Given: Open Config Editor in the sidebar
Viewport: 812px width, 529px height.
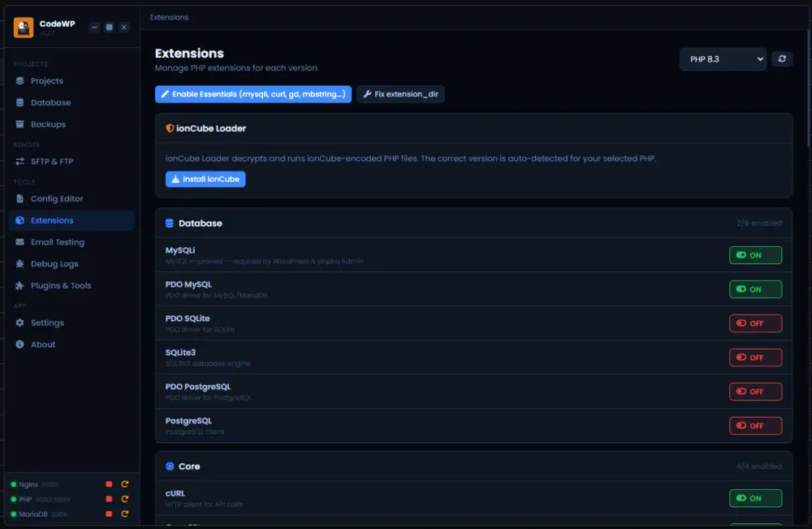Looking at the screenshot, I should click(x=71, y=199).
